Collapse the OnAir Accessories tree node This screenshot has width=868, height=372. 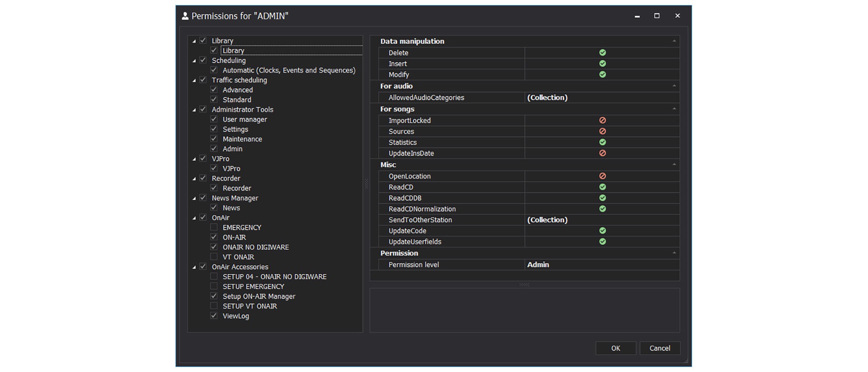point(194,267)
